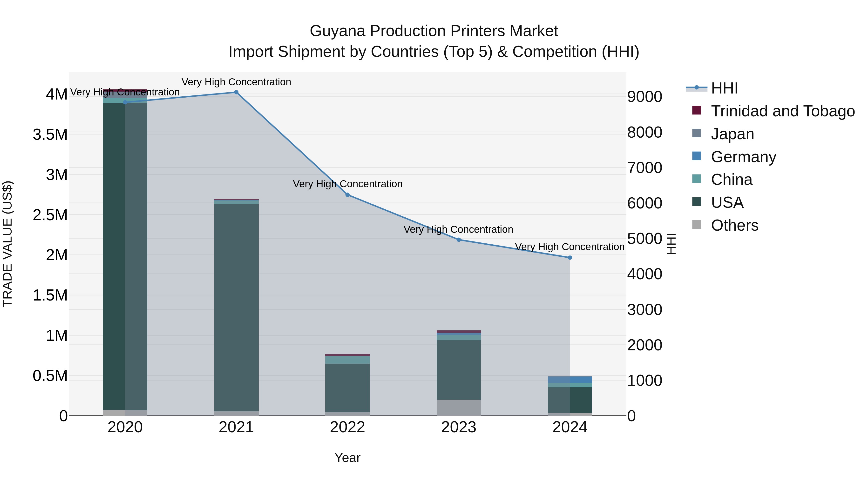
Task: Click the China teal legend swatch
Action: (697, 179)
